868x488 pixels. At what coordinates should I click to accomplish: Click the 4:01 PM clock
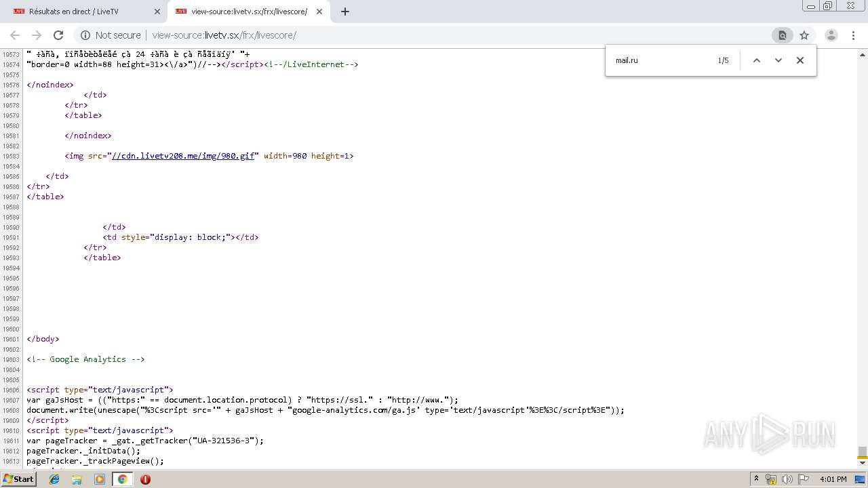(x=833, y=479)
